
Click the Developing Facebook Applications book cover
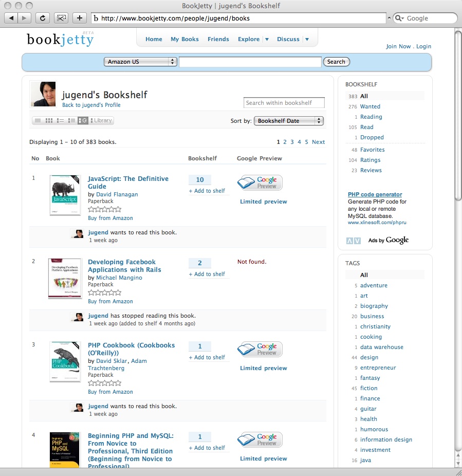point(65,278)
